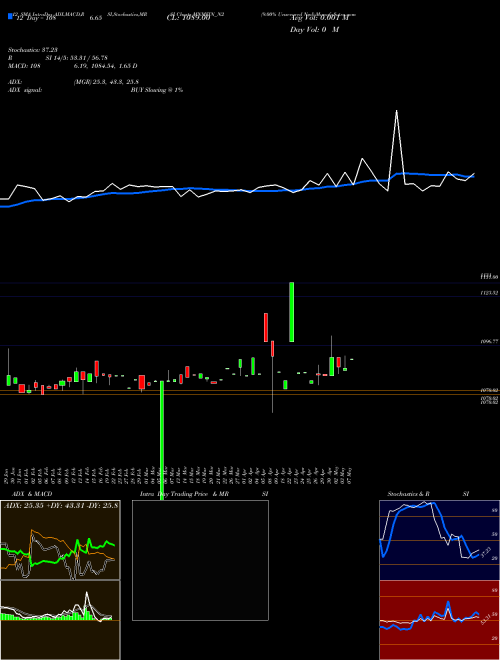Select the 'MACD: 108' label
Viewport: 500px width, 660px height.
pyautogui.click(x=24, y=66)
